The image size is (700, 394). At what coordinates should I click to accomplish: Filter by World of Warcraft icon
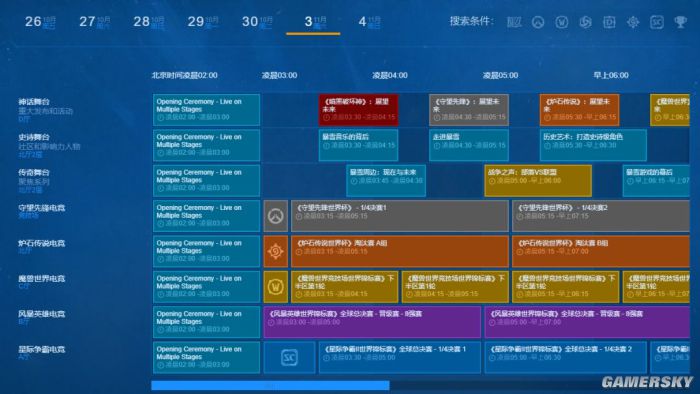click(562, 22)
